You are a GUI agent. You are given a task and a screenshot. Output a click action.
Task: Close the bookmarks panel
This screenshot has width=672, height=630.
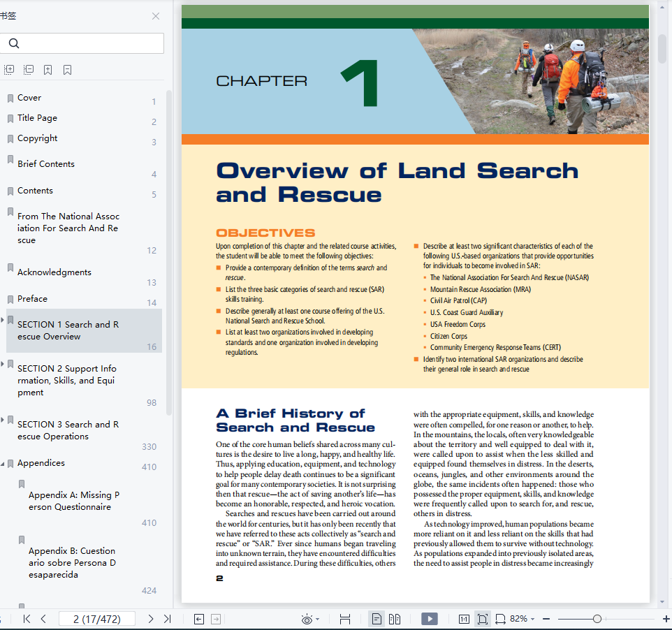(156, 16)
